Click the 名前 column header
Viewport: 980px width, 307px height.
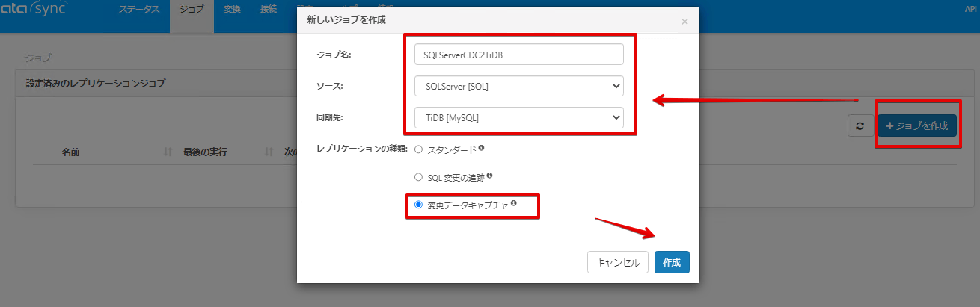pyautogui.click(x=71, y=152)
